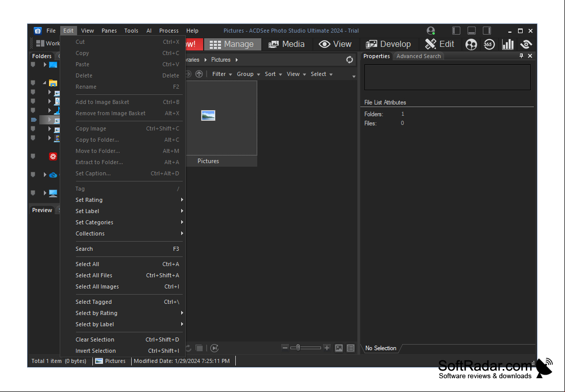
Task: Select the monitor This PC icon
Action: [x=53, y=193]
